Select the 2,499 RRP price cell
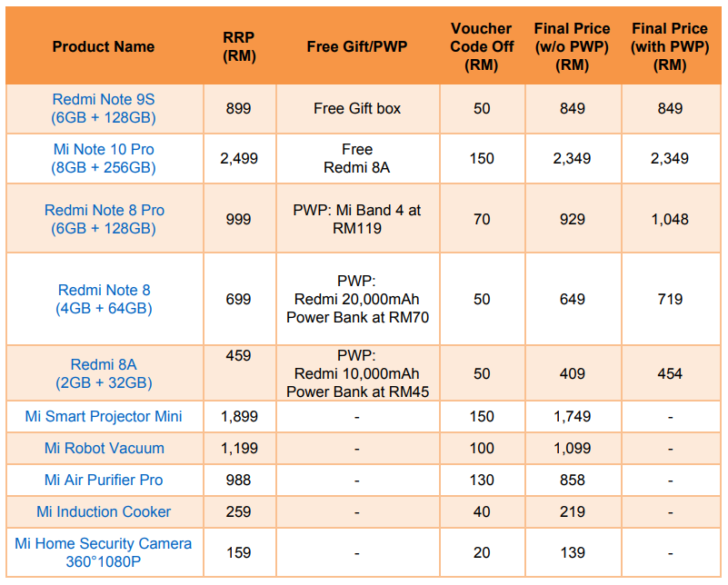Viewport: 728px width, 585px height. coord(239,158)
